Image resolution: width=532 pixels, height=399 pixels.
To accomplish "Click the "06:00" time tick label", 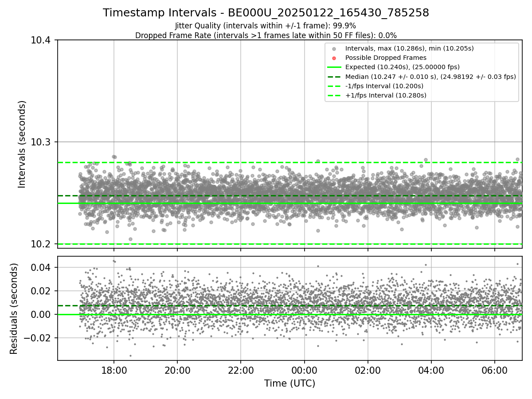I will tap(494, 370).
